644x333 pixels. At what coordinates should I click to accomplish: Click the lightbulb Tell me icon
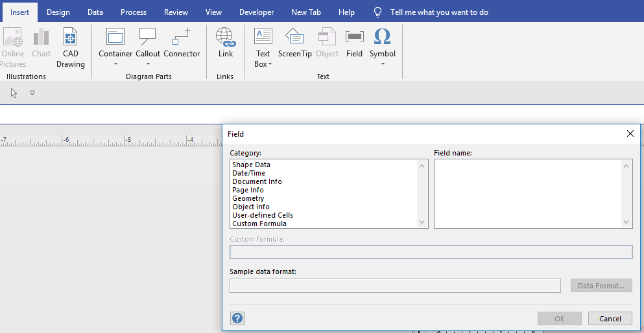pos(378,12)
